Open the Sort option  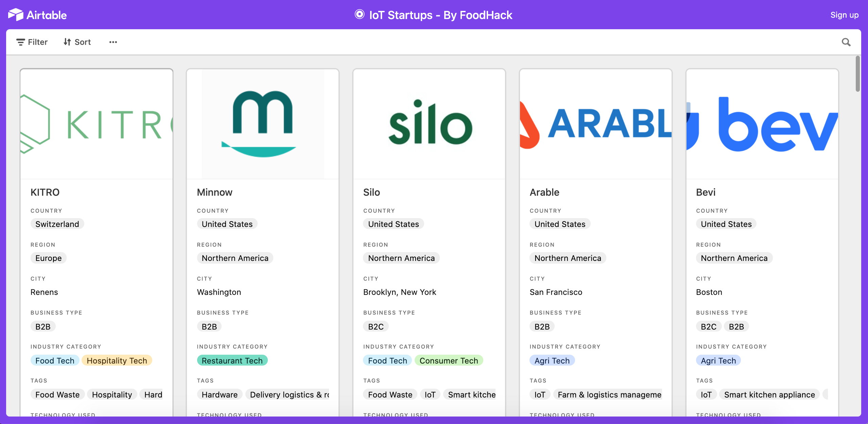[77, 42]
